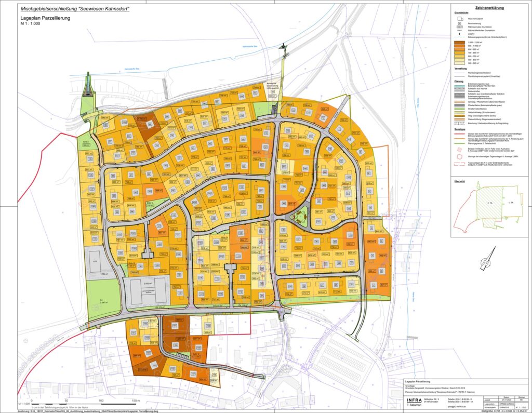Click the 'Planung' legend section heading

(x=459, y=82)
